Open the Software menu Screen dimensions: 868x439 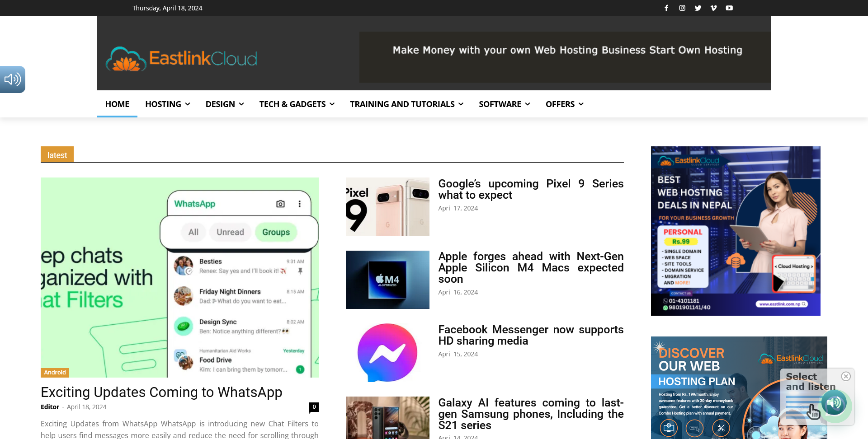[x=504, y=104]
